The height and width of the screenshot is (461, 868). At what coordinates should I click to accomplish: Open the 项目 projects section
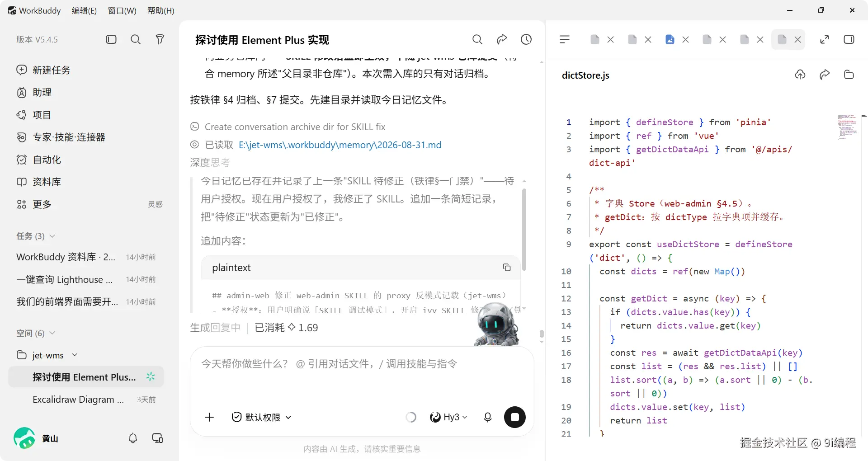(x=34, y=115)
